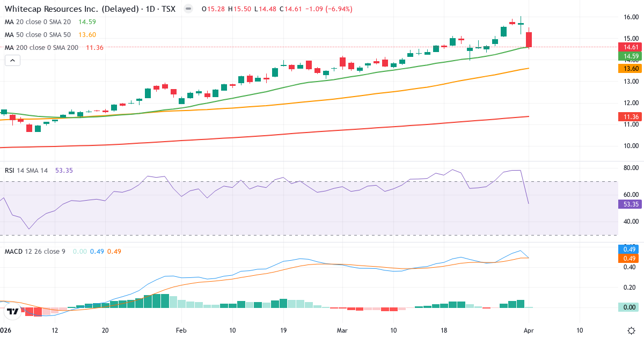Open chart settings via the gear icon
This screenshot has width=644, height=338.
631,332
